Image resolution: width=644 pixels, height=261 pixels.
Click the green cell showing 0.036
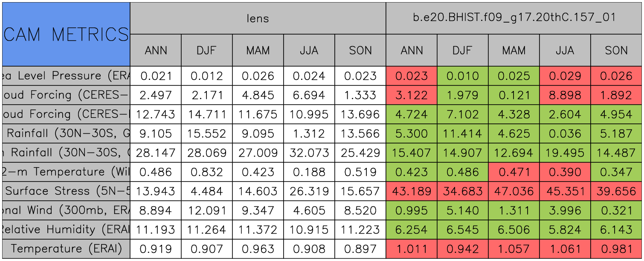click(x=565, y=134)
